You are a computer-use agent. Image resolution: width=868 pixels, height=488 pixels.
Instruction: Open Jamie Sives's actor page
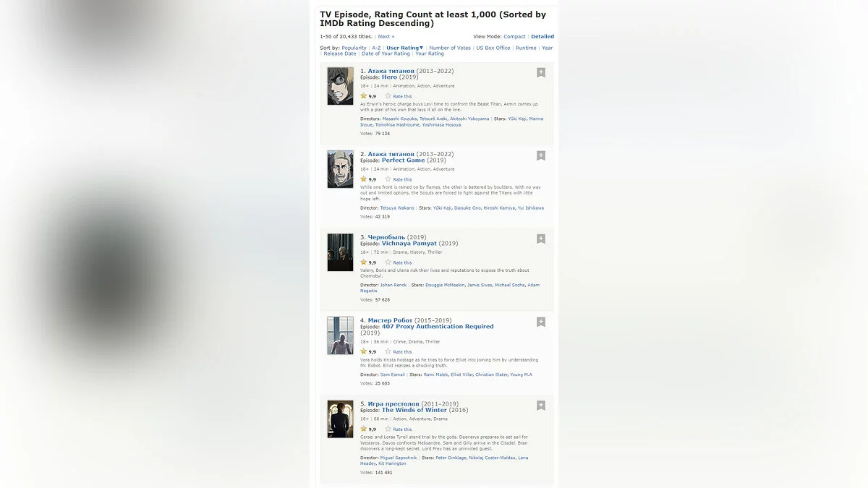(480, 285)
